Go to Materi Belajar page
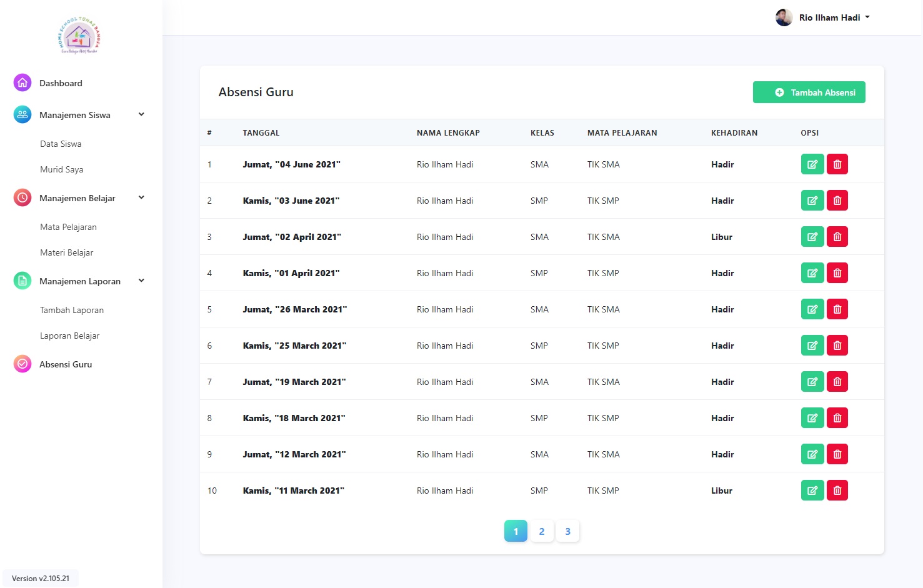This screenshot has height=588, width=923. (x=66, y=252)
